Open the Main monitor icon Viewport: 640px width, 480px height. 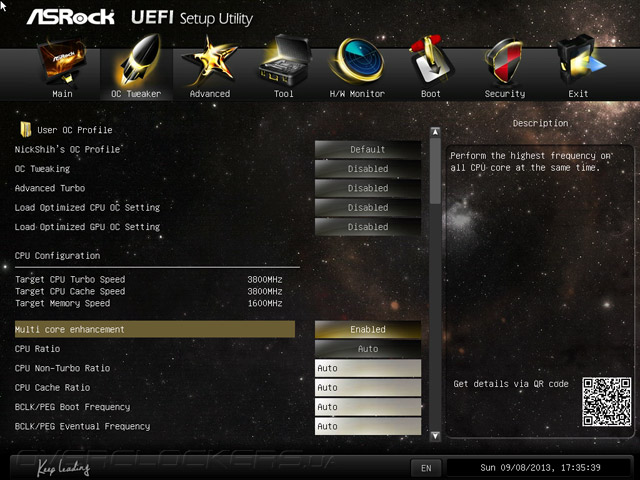62,61
